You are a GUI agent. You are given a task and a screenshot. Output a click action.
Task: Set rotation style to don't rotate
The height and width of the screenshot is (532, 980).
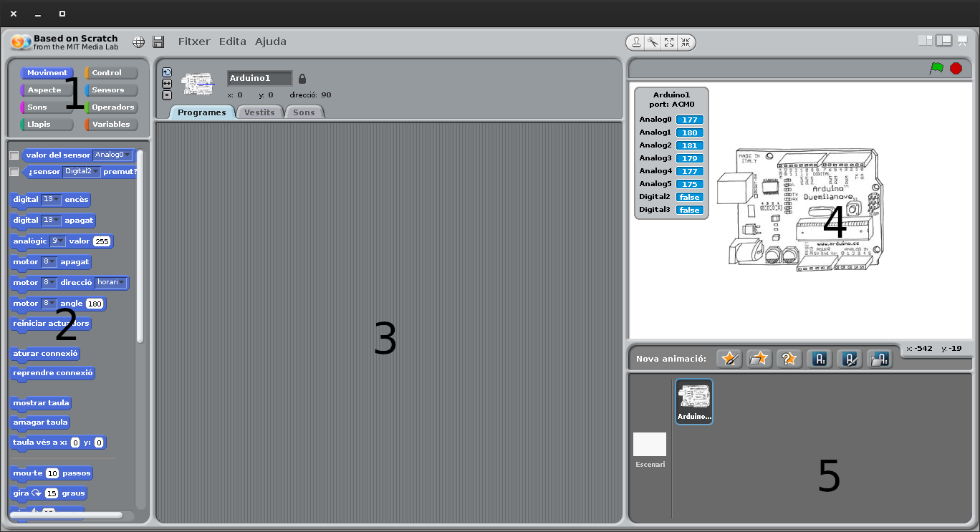click(167, 95)
